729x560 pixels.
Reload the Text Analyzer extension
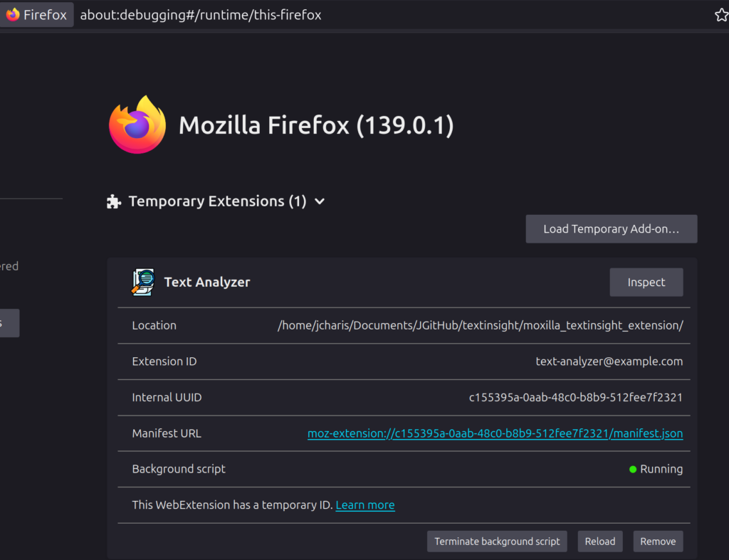(x=599, y=541)
